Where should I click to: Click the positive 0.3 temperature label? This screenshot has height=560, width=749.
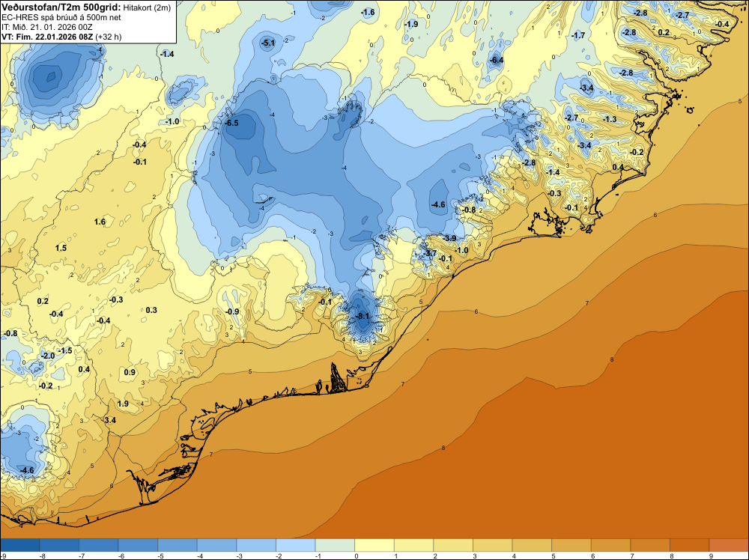151,310
